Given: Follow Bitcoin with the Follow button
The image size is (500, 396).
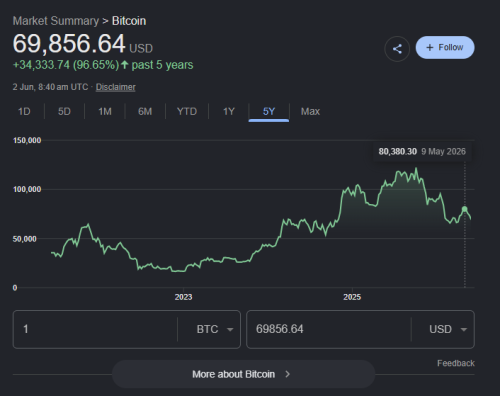Looking at the screenshot, I should point(445,48).
